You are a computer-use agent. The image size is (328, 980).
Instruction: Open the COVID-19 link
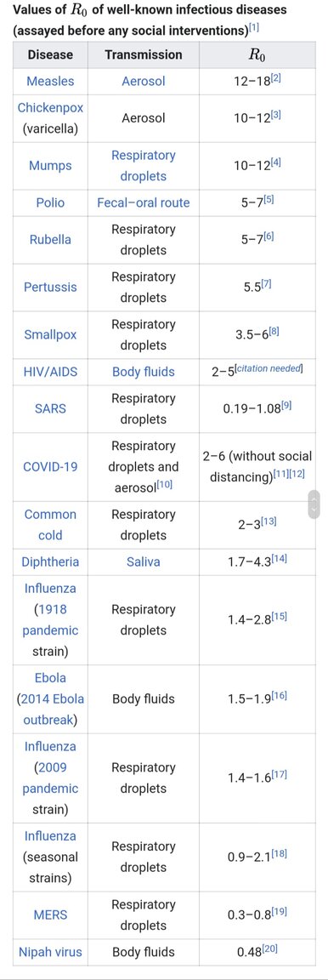[x=50, y=467]
